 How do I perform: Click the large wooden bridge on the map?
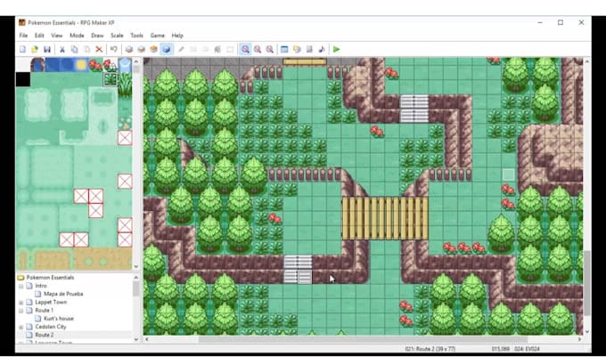click(385, 218)
